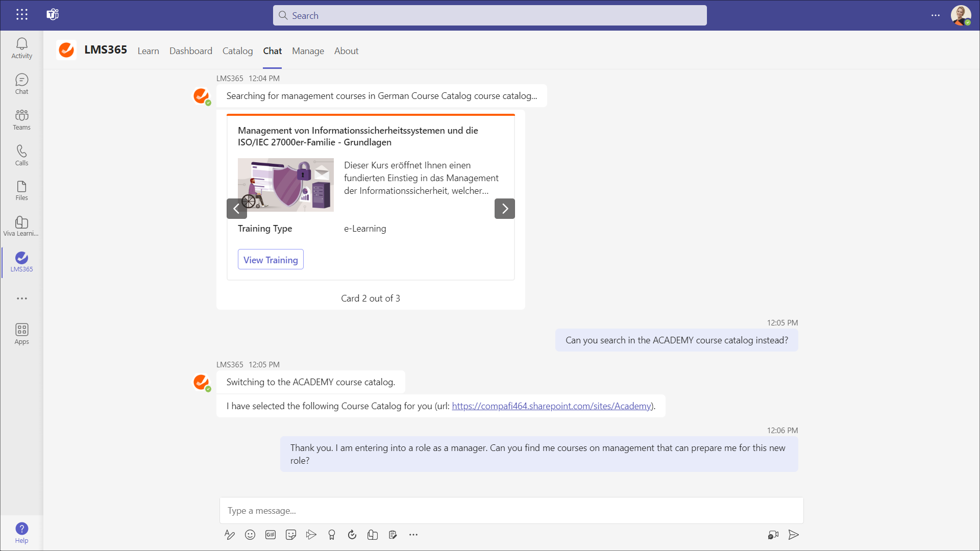This screenshot has height=551, width=980.
Task: Open Apps store in sidebar
Action: (x=21, y=334)
